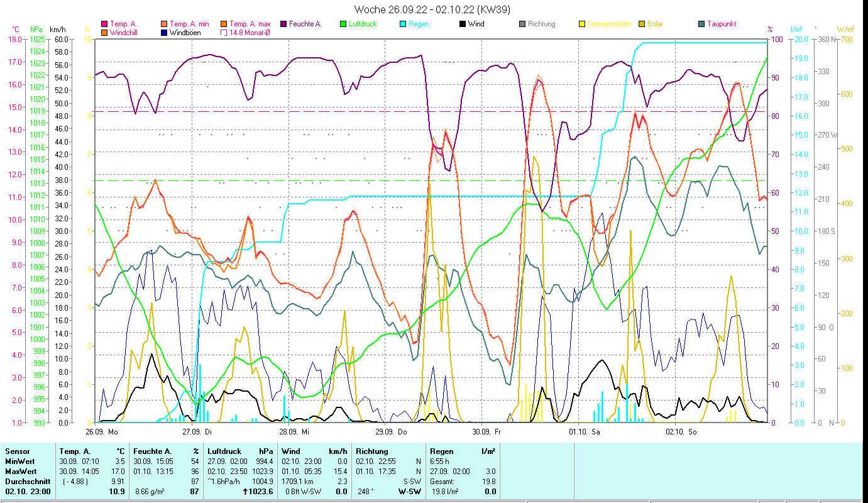This screenshot has width=868, height=503.
Task: Click the 'Gesamt:' rain total label
Action: point(443,482)
